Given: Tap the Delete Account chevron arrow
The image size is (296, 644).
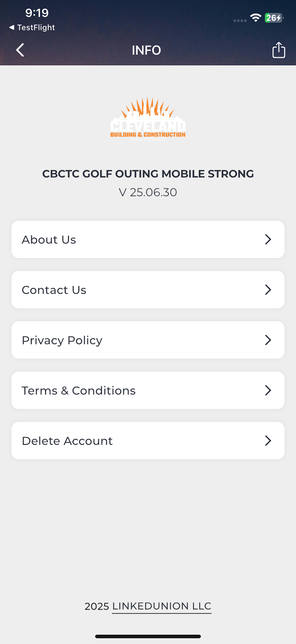Looking at the screenshot, I should [268, 441].
